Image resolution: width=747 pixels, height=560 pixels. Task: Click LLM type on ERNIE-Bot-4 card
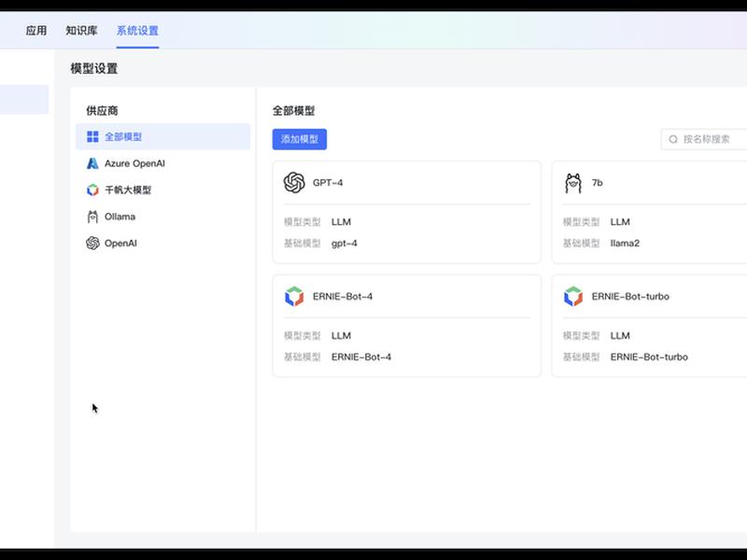tap(341, 336)
